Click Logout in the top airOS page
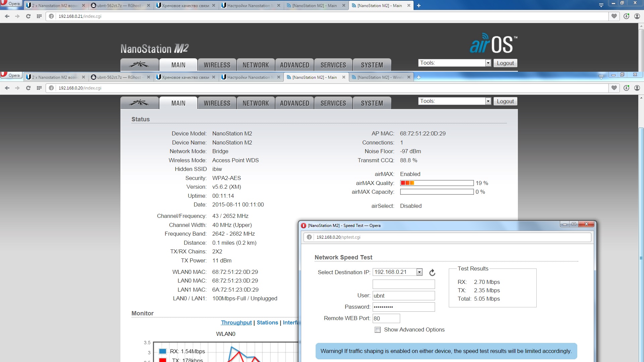The width and height of the screenshot is (644, 362). (505, 63)
